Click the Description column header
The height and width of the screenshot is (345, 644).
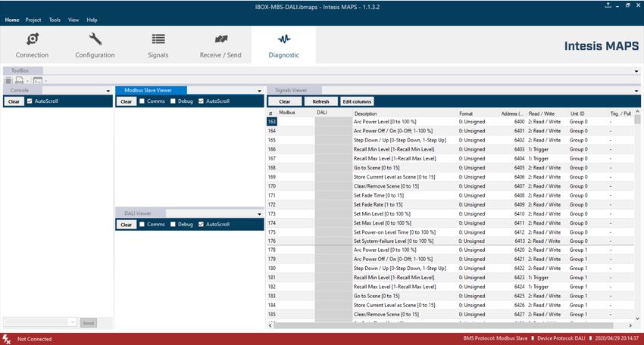tap(405, 113)
